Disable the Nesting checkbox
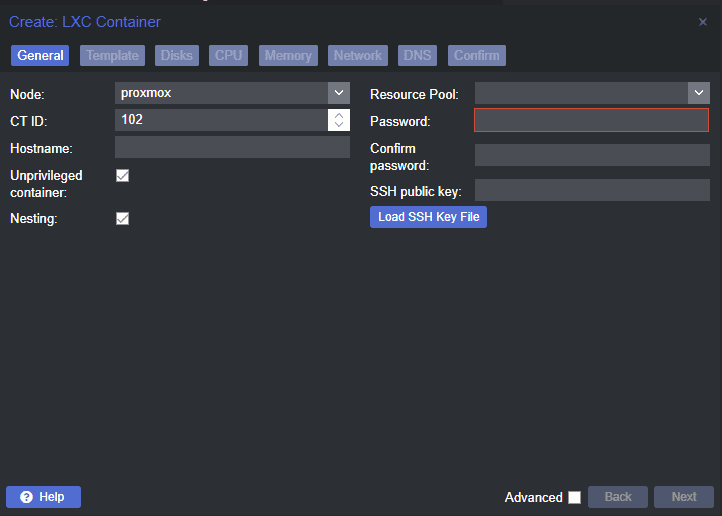 123,218
